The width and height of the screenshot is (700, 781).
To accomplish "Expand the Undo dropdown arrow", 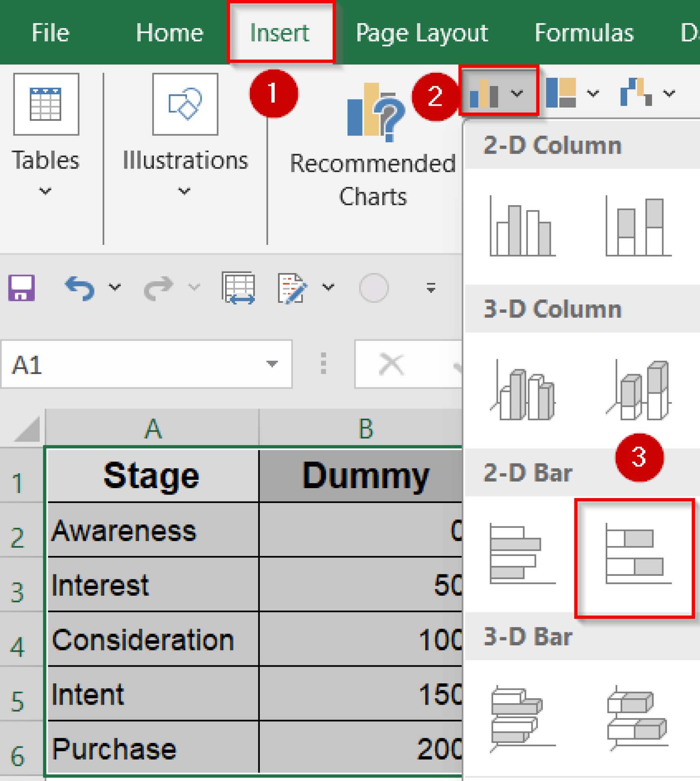I will click(113, 286).
